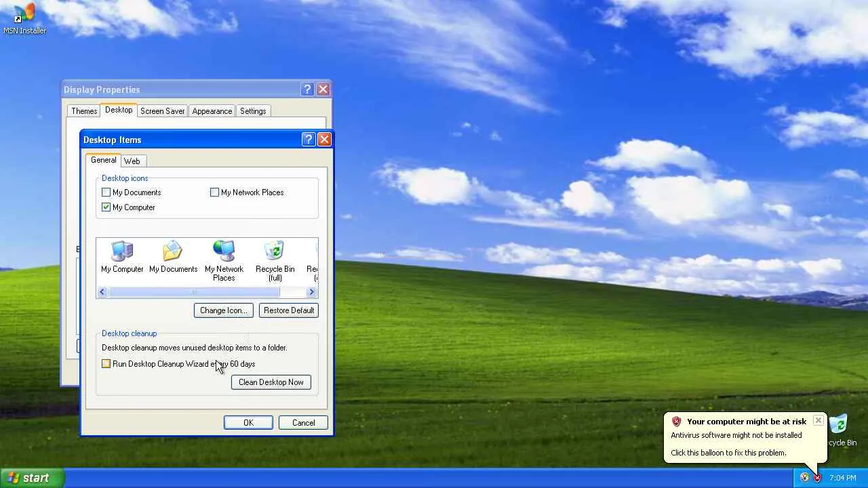Dismiss the security warning balloon with its X
868x488 pixels.
tap(818, 420)
